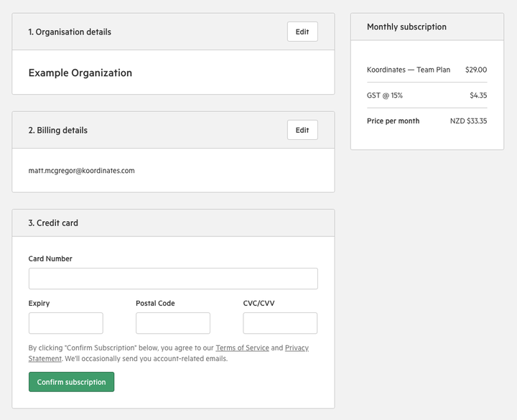
Task: Edit the Organisation details section
Action: point(302,32)
